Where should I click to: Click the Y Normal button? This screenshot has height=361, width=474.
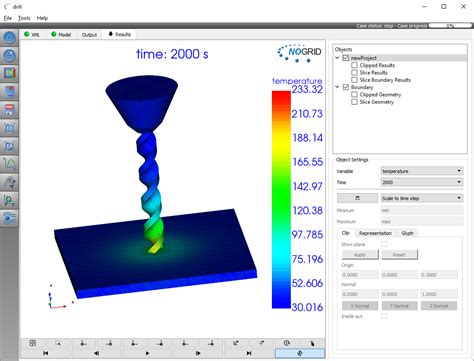coord(399,306)
